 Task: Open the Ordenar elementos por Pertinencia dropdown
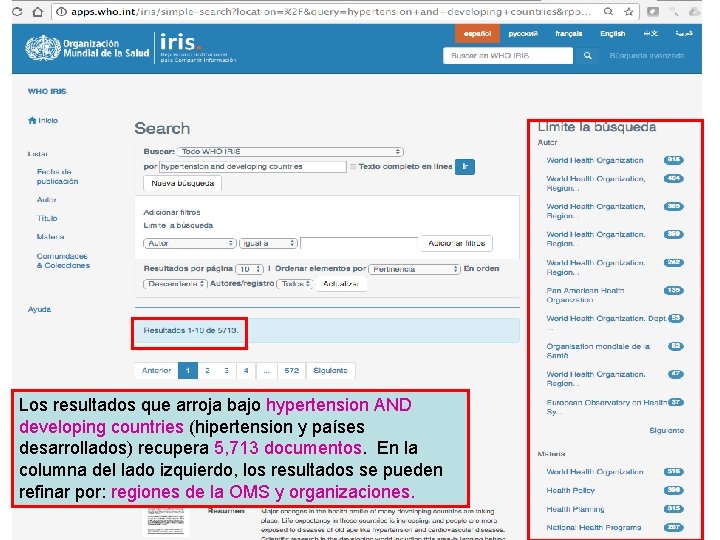[414, 269]
